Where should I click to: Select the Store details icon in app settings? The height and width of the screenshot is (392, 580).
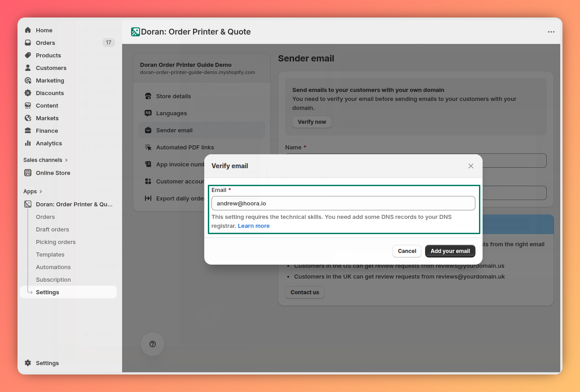click(x=148, y=96)
